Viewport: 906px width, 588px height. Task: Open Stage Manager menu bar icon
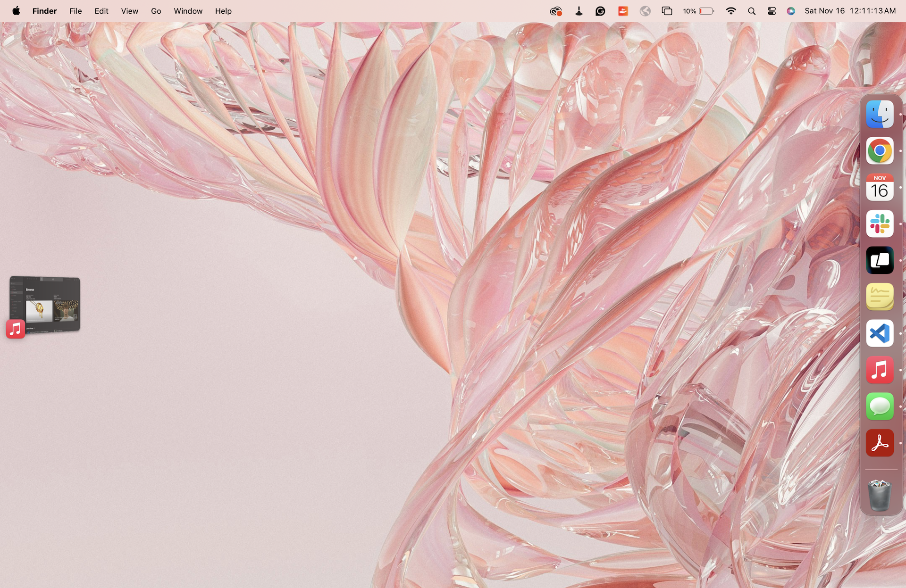pyautogui.click(x=667, y=11)
